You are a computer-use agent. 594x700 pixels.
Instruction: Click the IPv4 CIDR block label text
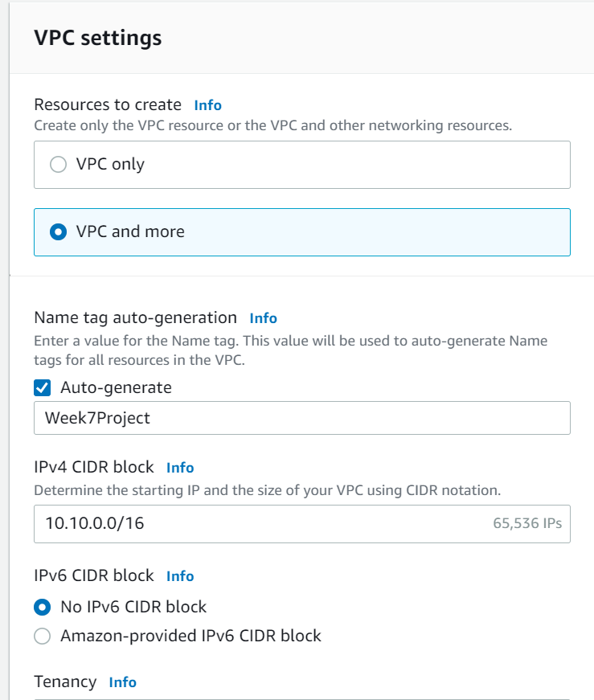click(x=94, y=468)
